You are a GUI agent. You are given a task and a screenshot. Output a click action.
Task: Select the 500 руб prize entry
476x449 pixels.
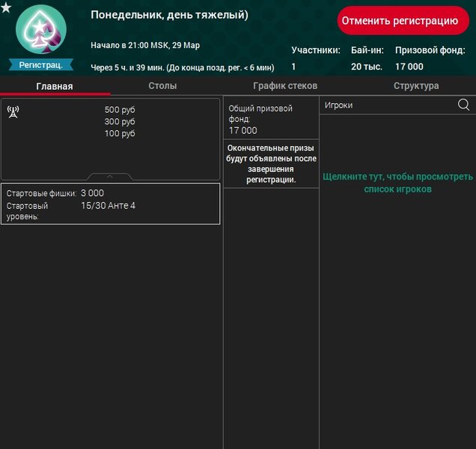(120, 110)
